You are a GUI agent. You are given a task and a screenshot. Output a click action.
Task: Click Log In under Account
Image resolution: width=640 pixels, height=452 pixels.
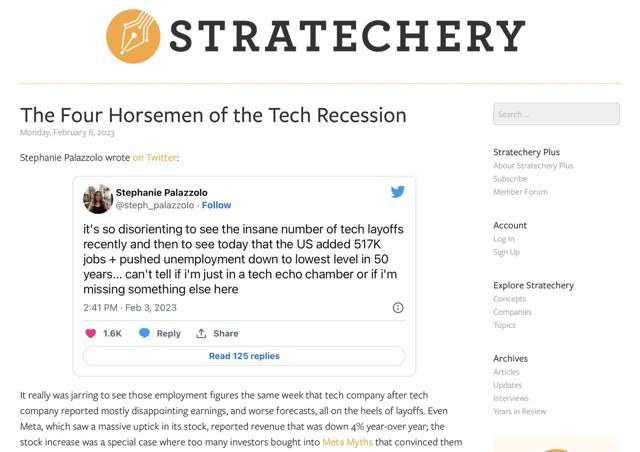504,239
